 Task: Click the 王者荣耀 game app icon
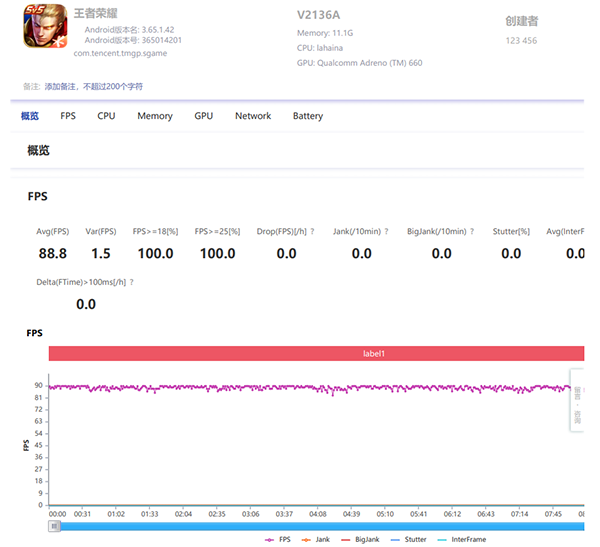[45, 27]
